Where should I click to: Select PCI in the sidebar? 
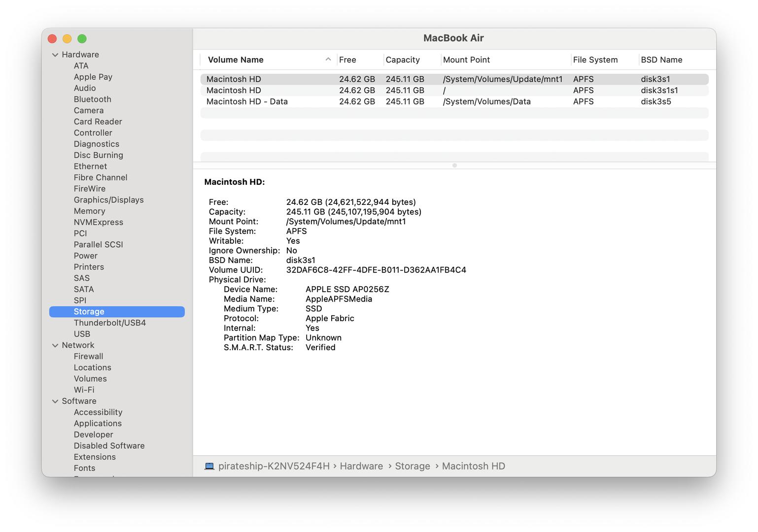pyautogui.click(x=80, y=233)
